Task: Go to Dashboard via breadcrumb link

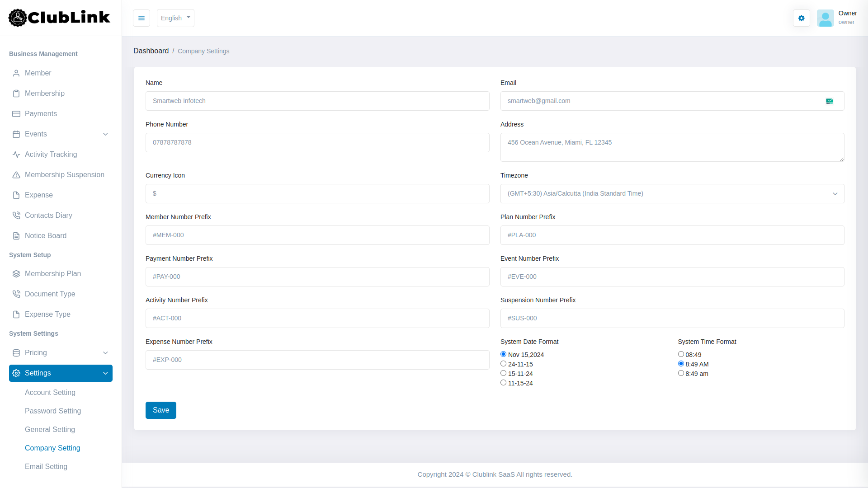Action: point(151,51)
